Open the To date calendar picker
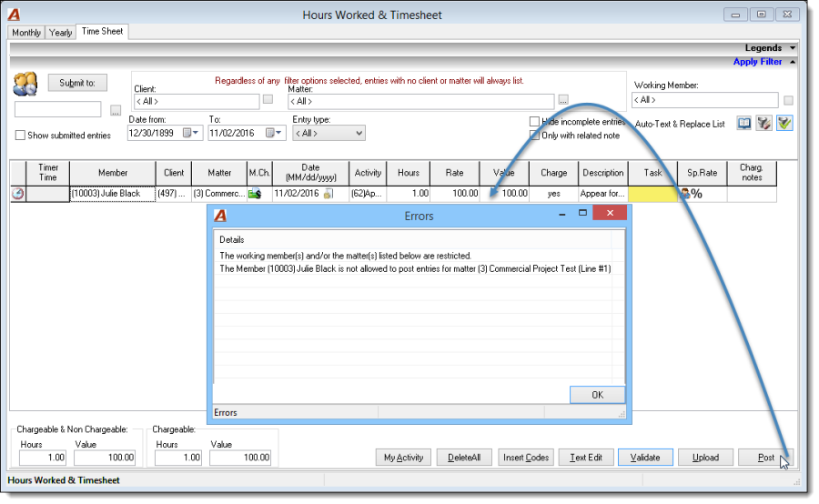This screenshot has height=504, width=819. pyautogui.click(x=273, y=133)
